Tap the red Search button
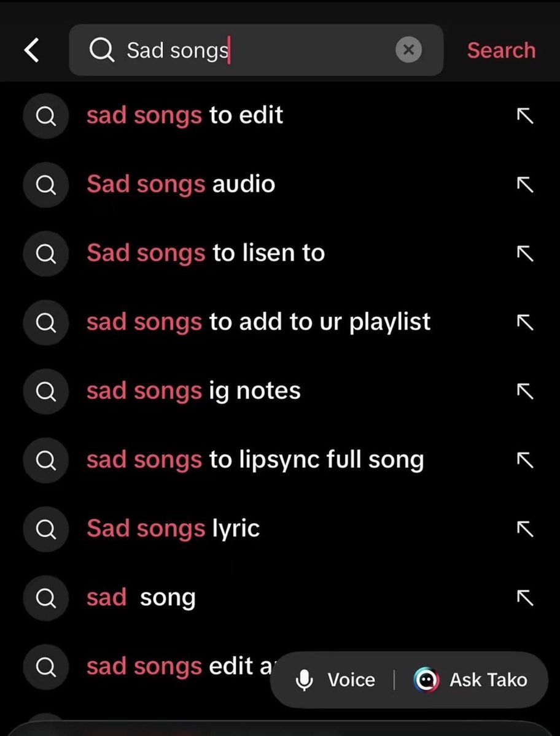Image resolution: width=560 pixels, height=736 pixels. coord(501,50)
